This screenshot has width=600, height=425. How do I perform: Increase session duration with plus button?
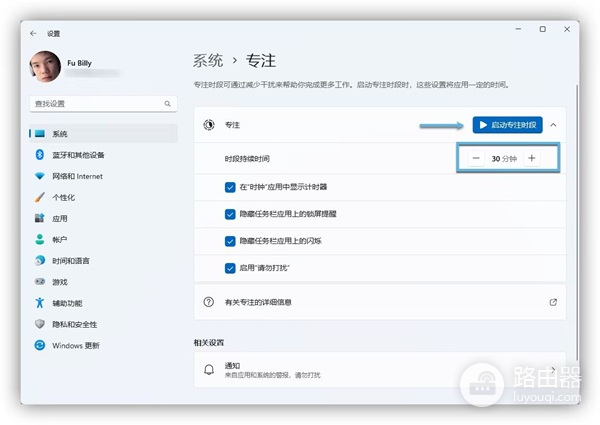[x=531, y=158]
